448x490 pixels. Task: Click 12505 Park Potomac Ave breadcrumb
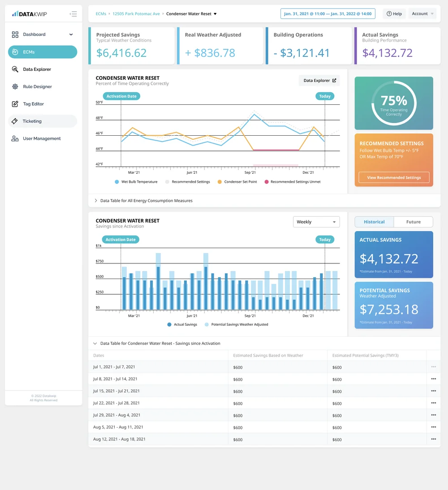pyautogui.click(x=136, y=14)
